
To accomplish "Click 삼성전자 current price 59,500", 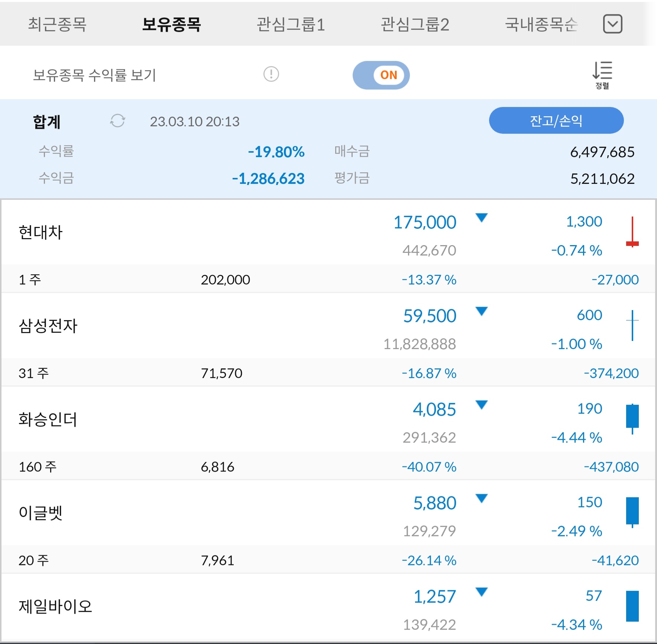I will click(430, 316).
